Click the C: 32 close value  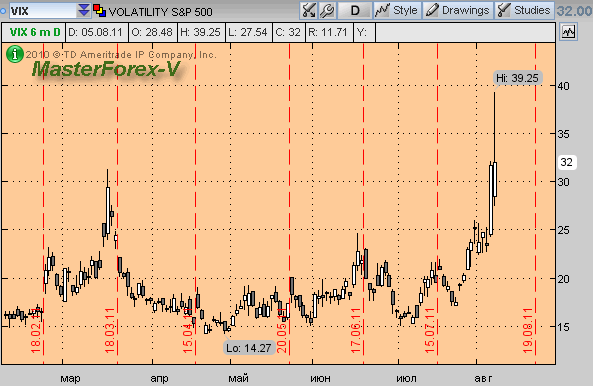point(289,33)
